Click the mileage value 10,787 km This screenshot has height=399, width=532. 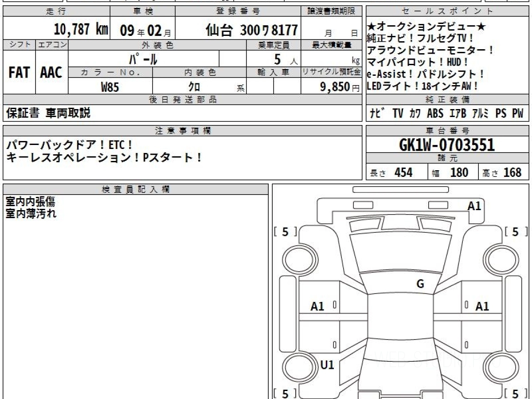coord(81,30)
